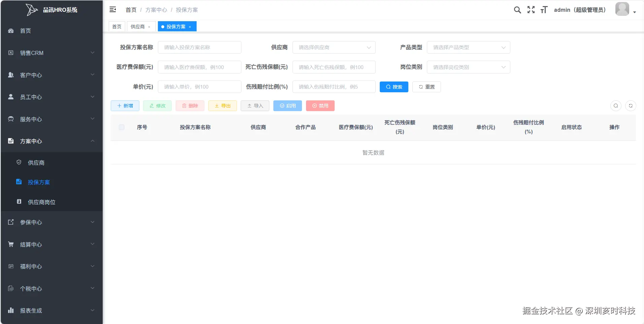This screenshot has width=644, height=324.
Task: Expand the 服务中心 sidebar menu
Action: click(52, 119)
